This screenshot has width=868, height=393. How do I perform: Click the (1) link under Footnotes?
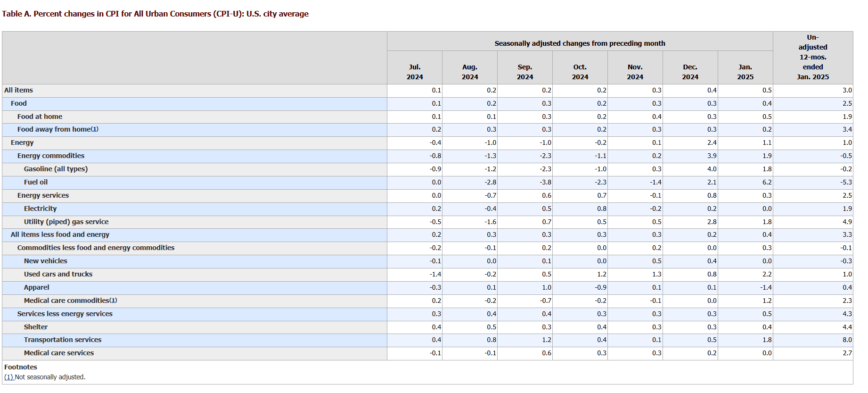click(x=8, y=377)
